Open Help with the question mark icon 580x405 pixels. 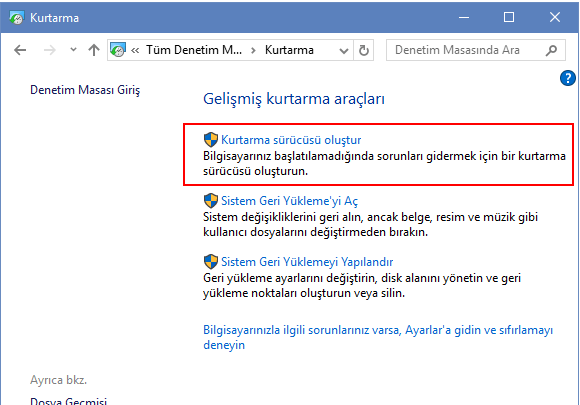567,78
